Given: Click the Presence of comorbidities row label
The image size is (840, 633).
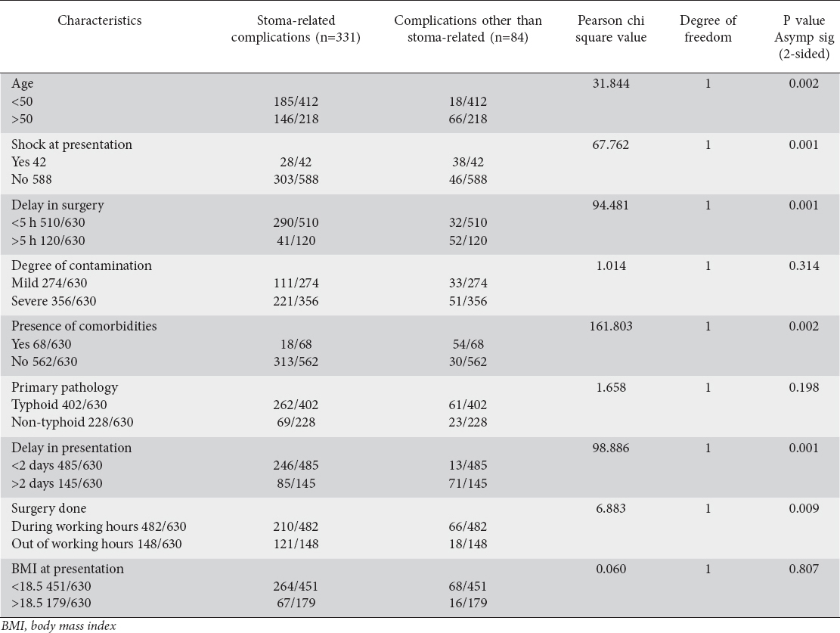Looking at the screenshot, I should click(x=85, y=326).
